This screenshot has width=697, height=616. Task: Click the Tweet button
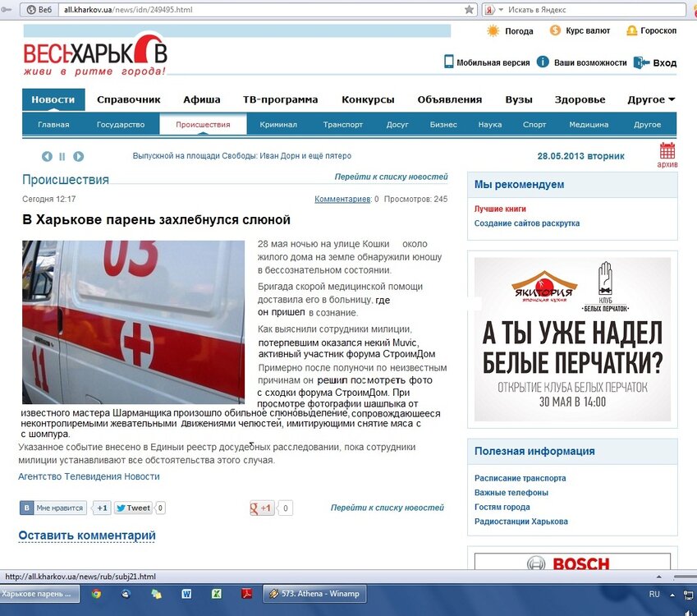coord(133,508)
